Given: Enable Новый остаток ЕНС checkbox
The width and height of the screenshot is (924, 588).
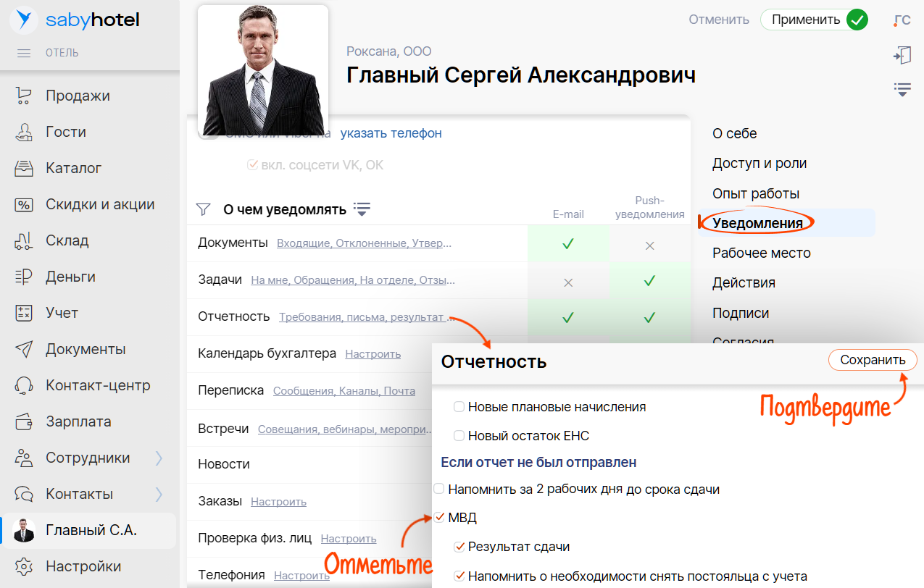Looking at the screenshot, I should [459, 436].
